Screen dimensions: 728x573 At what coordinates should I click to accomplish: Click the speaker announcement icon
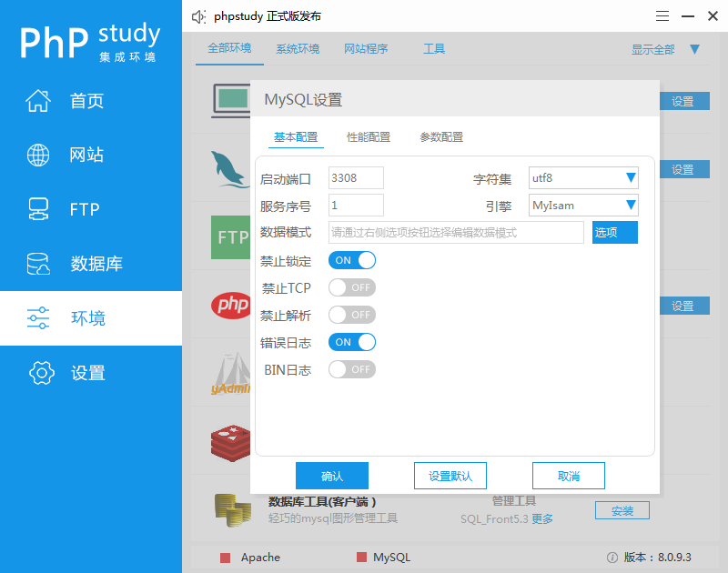(x=198, y=16)
